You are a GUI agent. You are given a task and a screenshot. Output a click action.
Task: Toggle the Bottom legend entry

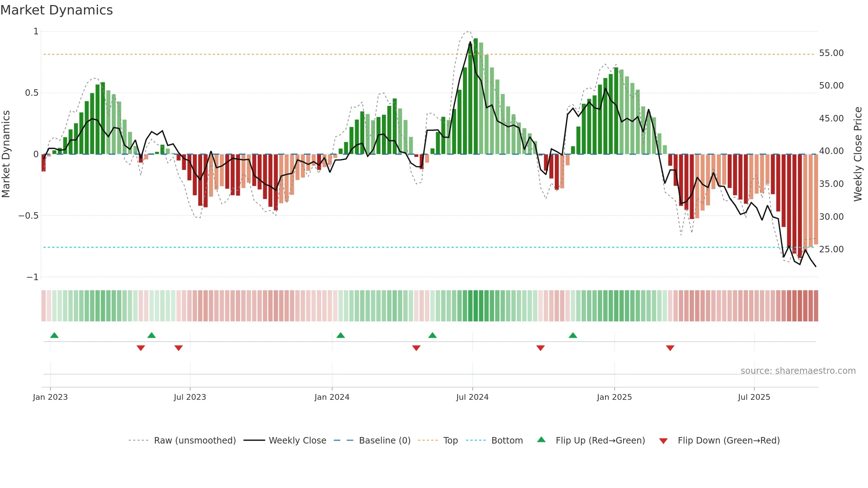[494, 440]
